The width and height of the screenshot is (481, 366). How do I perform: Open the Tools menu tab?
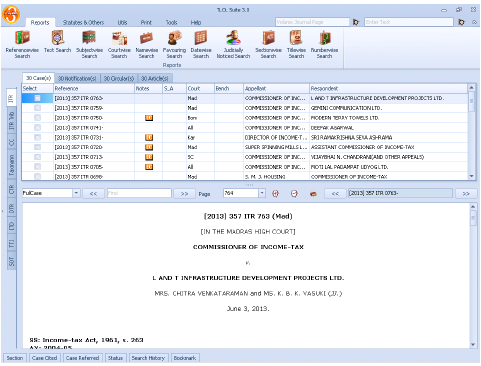click(171, 23)
